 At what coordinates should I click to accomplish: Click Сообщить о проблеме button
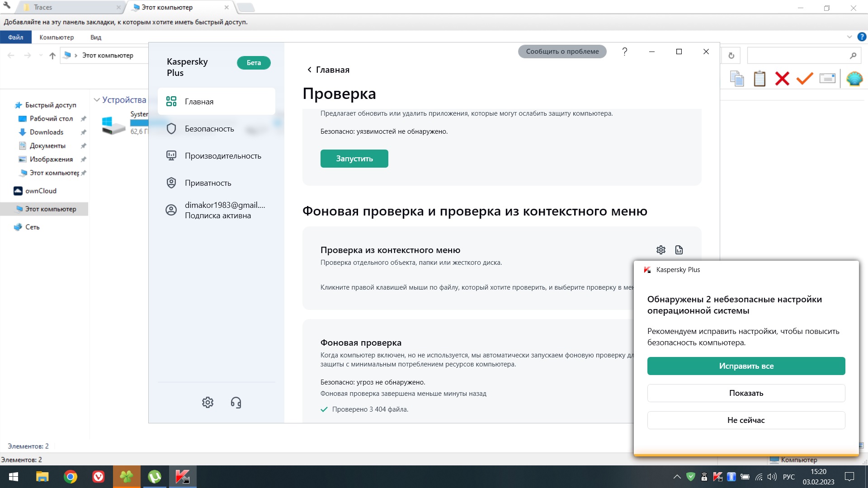(x=562, y=52)
